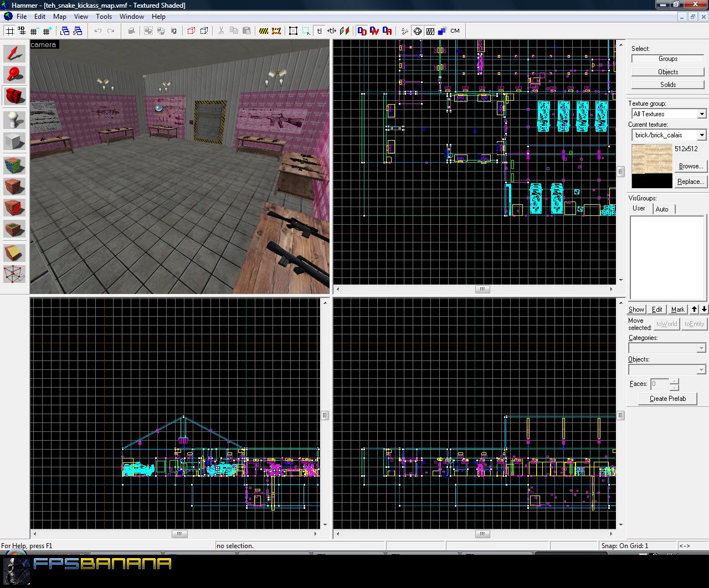Toggle the 3D grid display
709x588 pixels.
click(x=22, y=31)
